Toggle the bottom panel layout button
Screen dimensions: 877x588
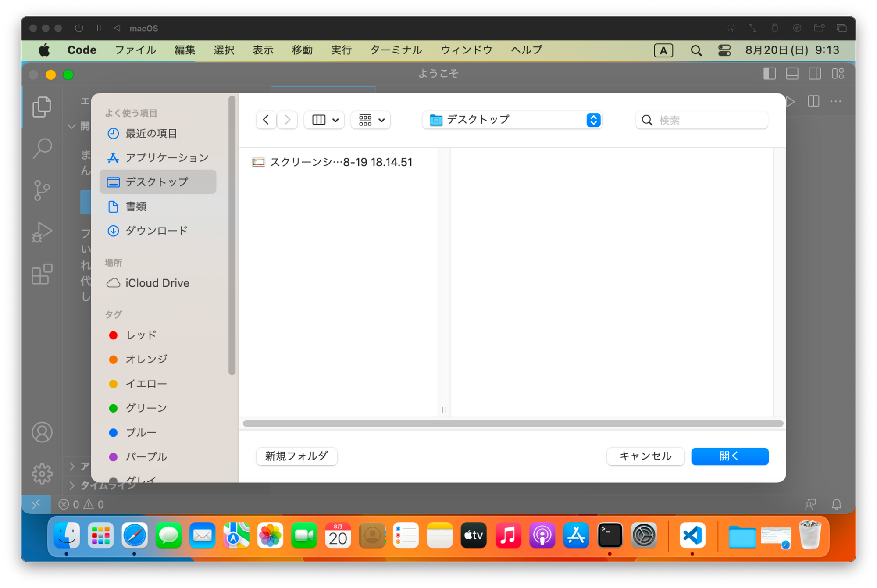click(792, 74)
